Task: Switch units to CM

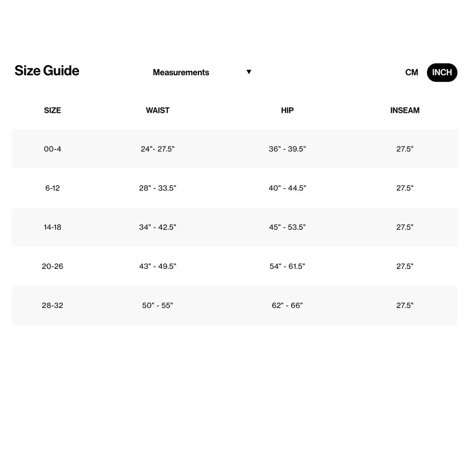Action: click(412, 72)
